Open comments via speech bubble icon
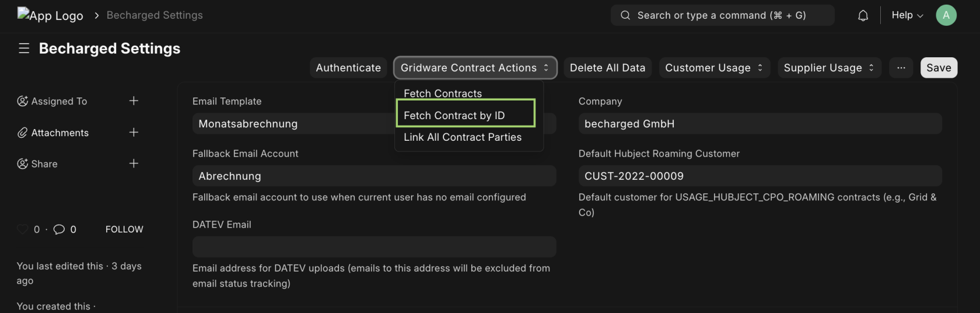 point(59,229)
